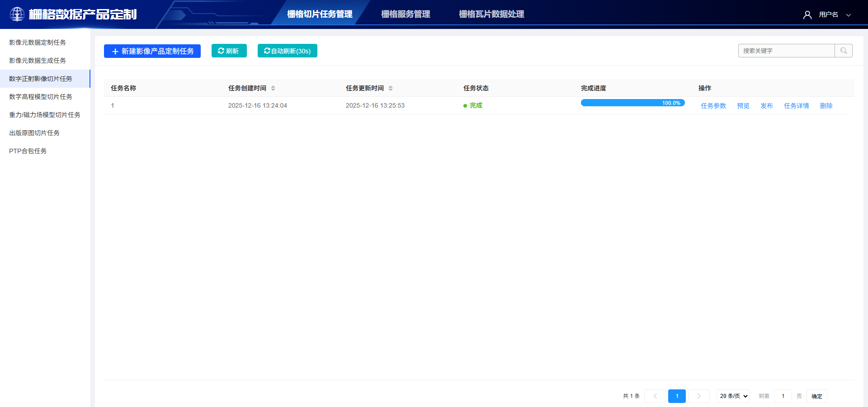Switch to the 栅格服务管理 tab
The width and height of the screenshot is (868, 407).
[406, 14]
